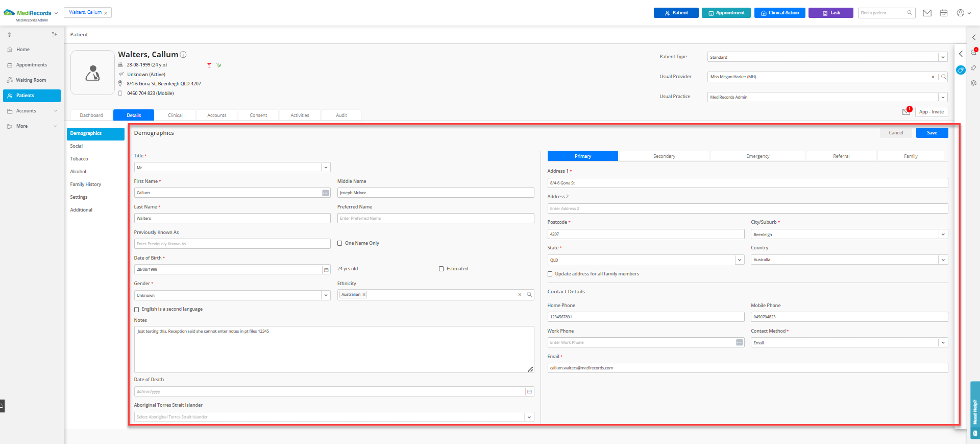Viewport: 980px width, 444px height.
Task: Click the info icon next to Walters, Callum
Action: 183,55
